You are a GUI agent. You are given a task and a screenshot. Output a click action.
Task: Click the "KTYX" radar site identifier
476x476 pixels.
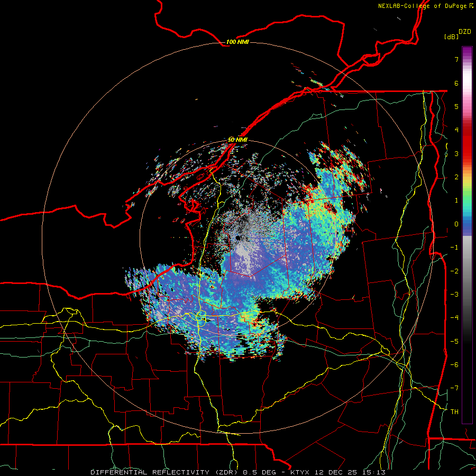click(300, 472)
